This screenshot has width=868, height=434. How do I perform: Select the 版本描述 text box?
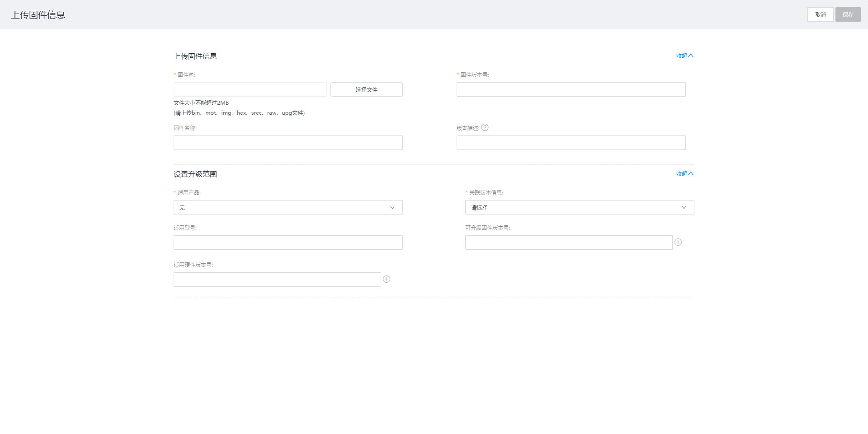(x=571, y=143)
